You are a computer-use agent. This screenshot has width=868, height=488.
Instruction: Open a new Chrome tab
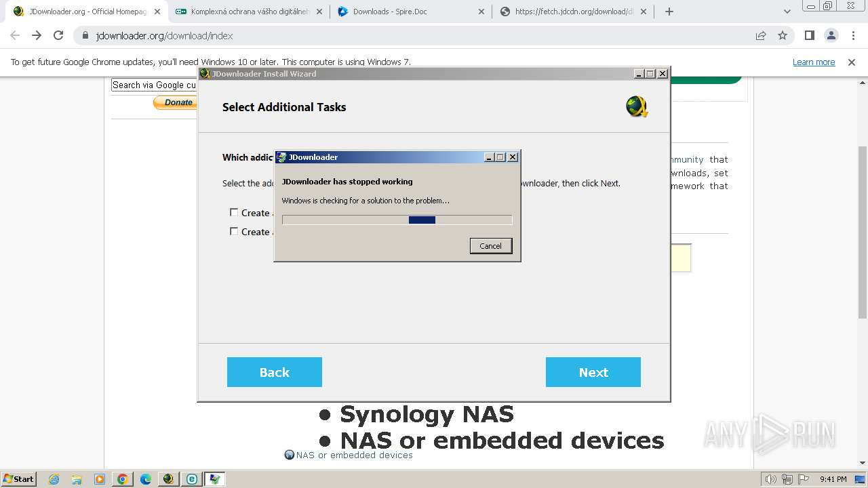pos(669,12)
